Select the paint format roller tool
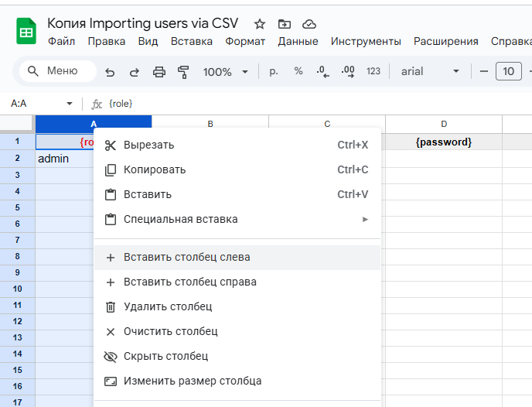 tap(183, 72)
